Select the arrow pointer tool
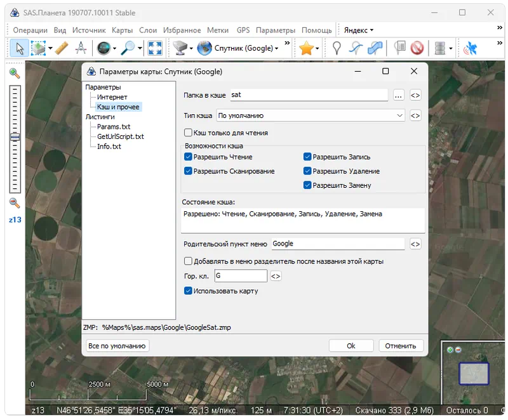The width and height of the screenshot is (508, 420). coord(20,48)
